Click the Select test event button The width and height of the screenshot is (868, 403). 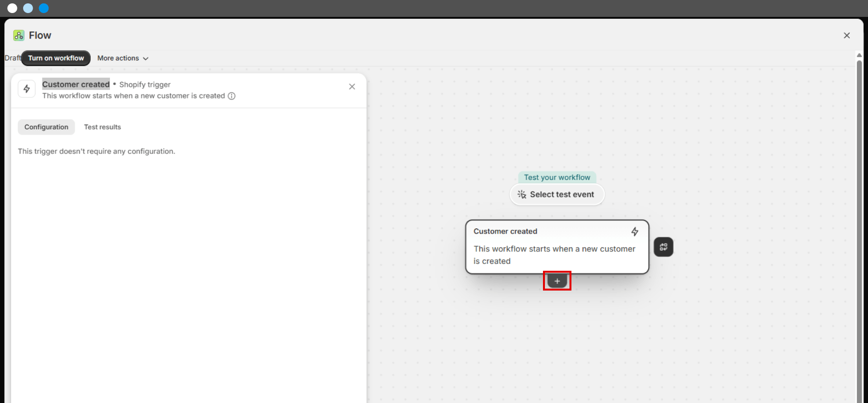(x=557, y=195)
